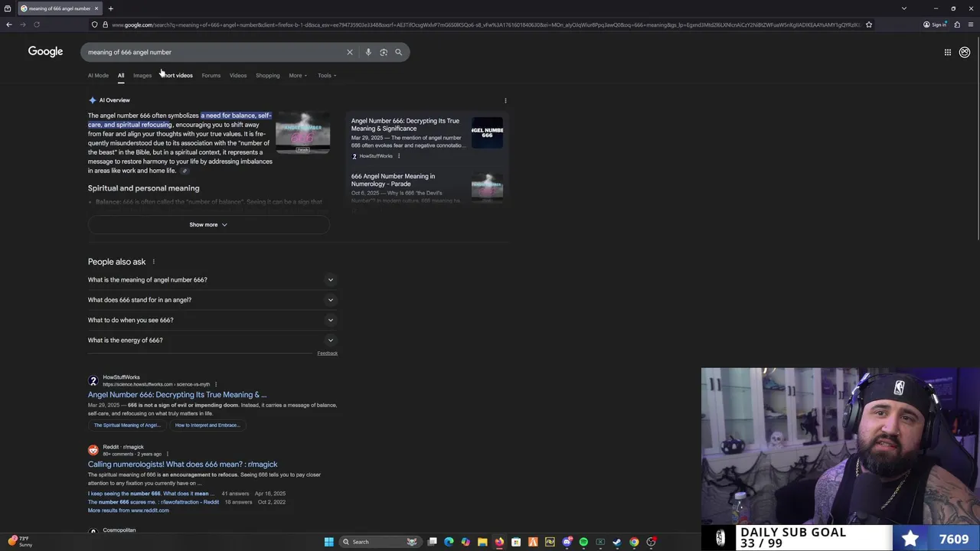
Task: Open the Windows Start menu
Action: tap(328, 542)
